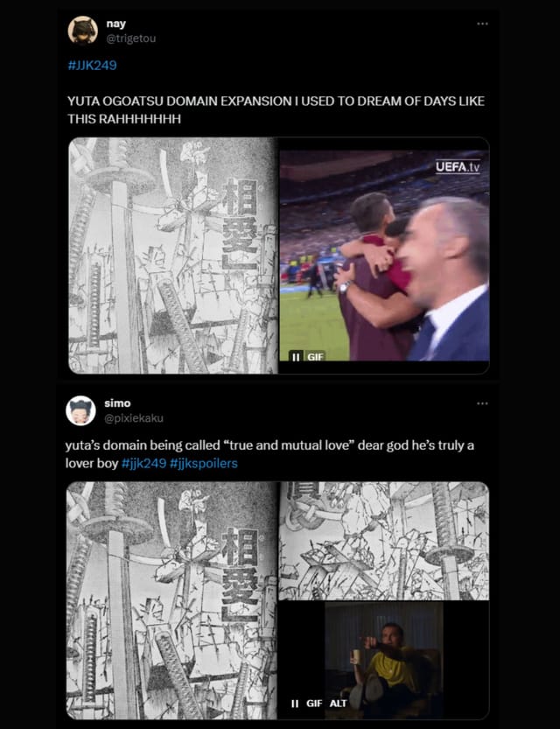Open large manga panel in simo's tweet
The height and width of the screenshot is (729, 560).
coord(172,600)
